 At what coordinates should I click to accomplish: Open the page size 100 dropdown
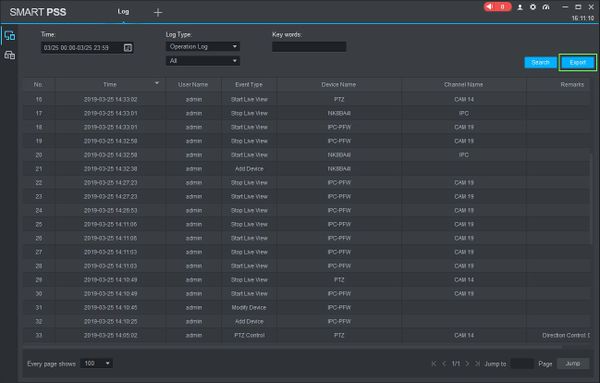(96, 363)
